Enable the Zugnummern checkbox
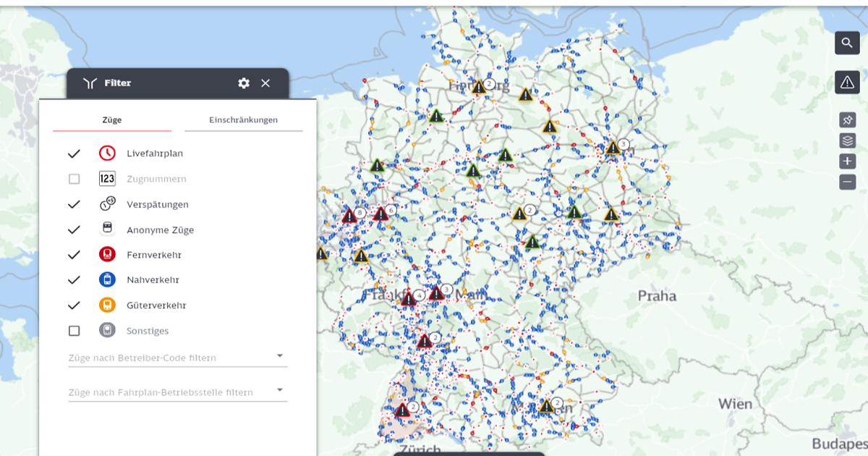868x456 pixels. coord(73,178)
